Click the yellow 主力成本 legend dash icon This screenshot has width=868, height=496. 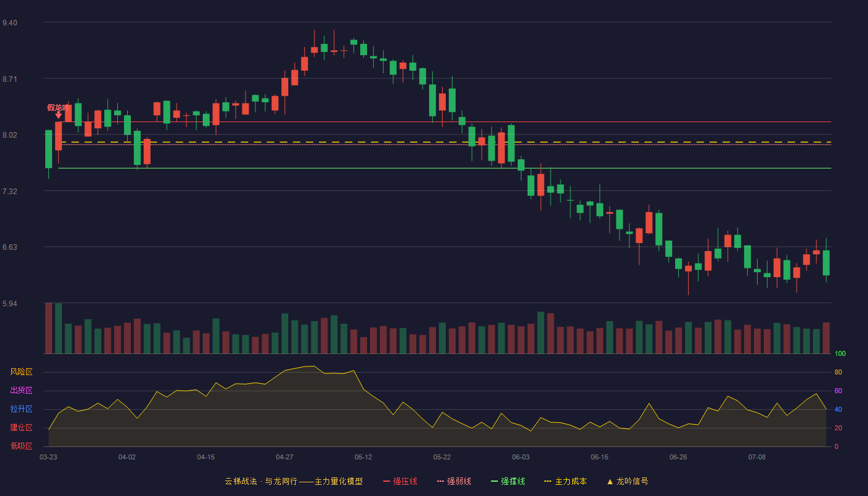[548, 481]
